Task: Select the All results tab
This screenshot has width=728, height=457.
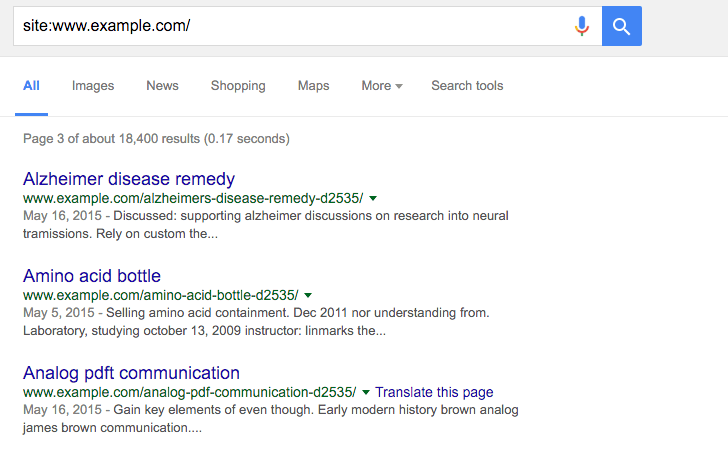Action: click(x=31, y=86)
